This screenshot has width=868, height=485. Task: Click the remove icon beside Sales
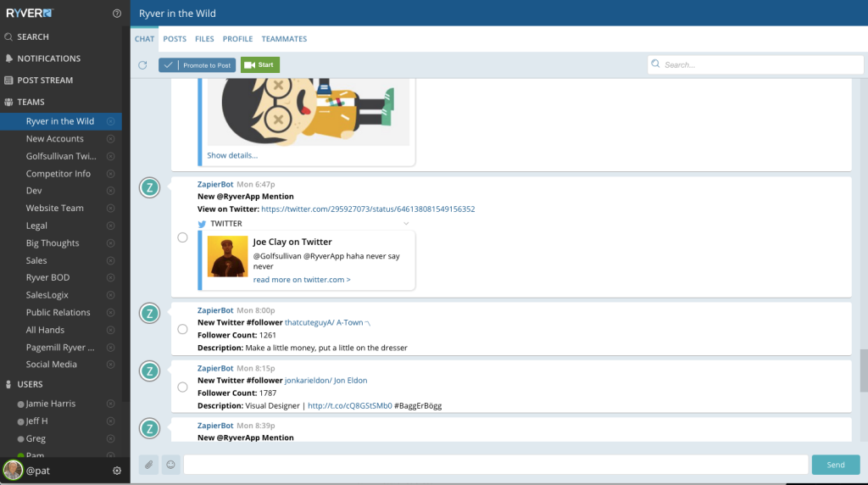pyautogui.click(x=111, y=261)
